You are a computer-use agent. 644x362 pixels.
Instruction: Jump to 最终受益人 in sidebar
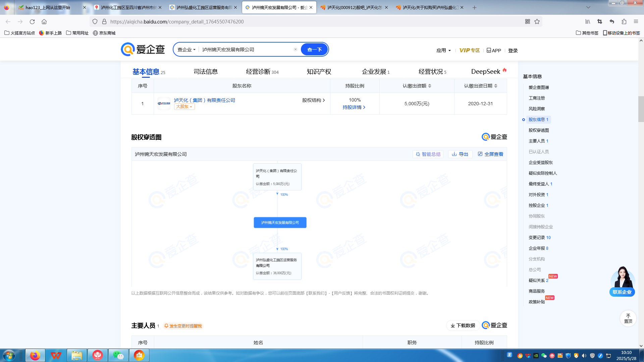point(540,184)
